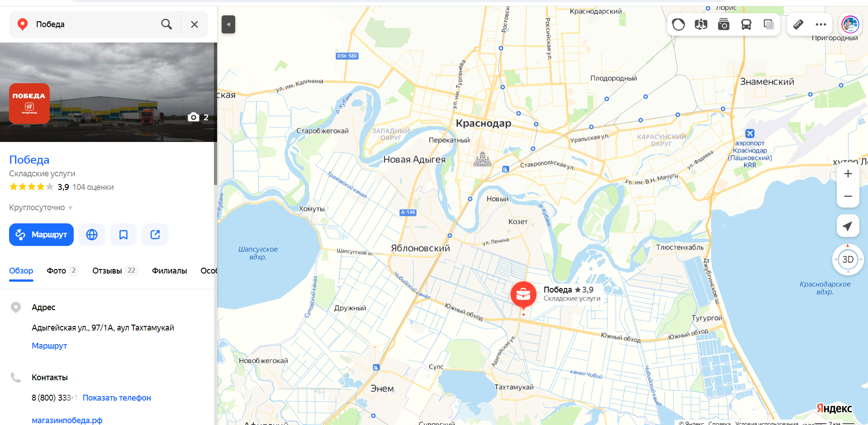Share the place via share icon
The width and height of the screenshot is (868, 425).
(155, 235)
